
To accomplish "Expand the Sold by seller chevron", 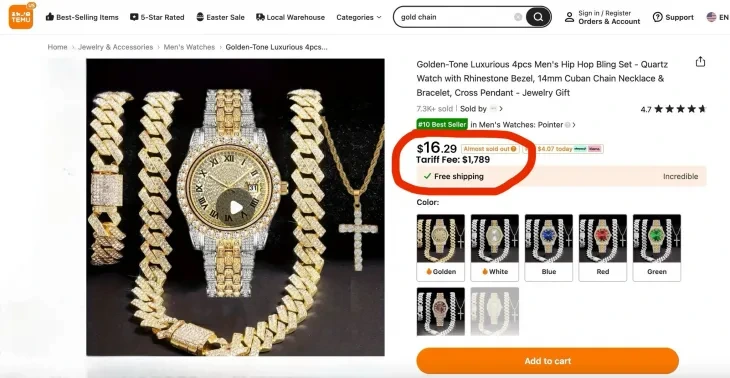I will pos(501,109).
